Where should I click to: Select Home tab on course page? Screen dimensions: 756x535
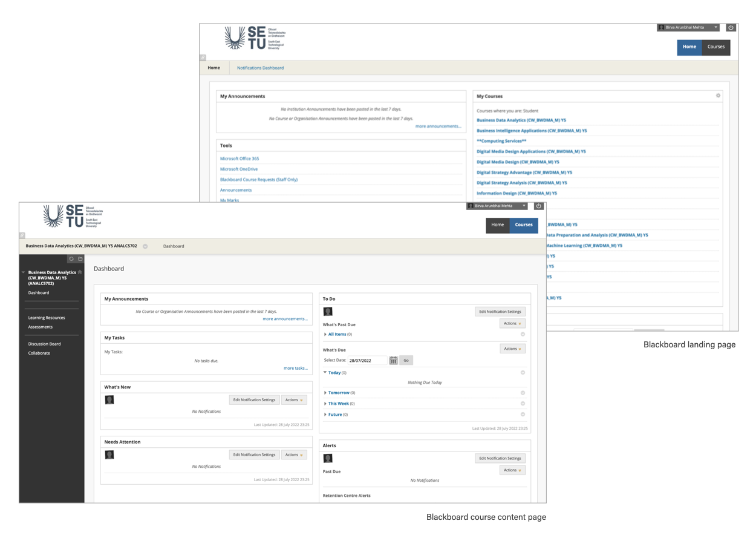click(x=497, y=225)
